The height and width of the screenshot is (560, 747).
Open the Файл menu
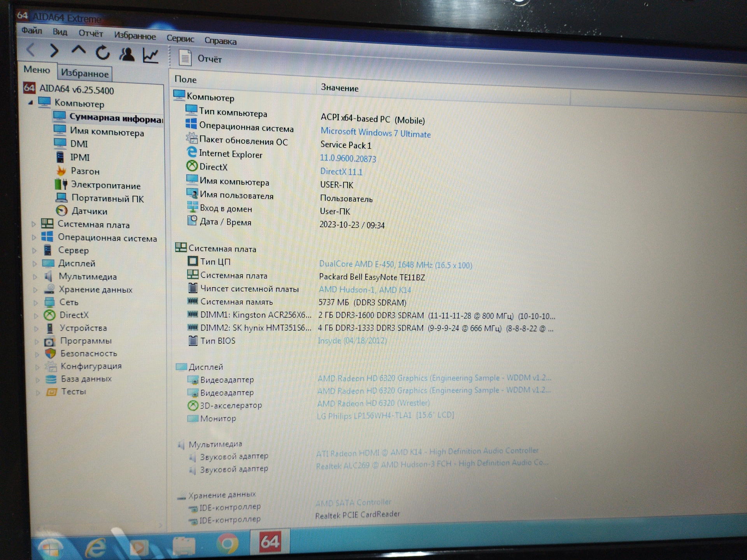[x=32, y=30]
